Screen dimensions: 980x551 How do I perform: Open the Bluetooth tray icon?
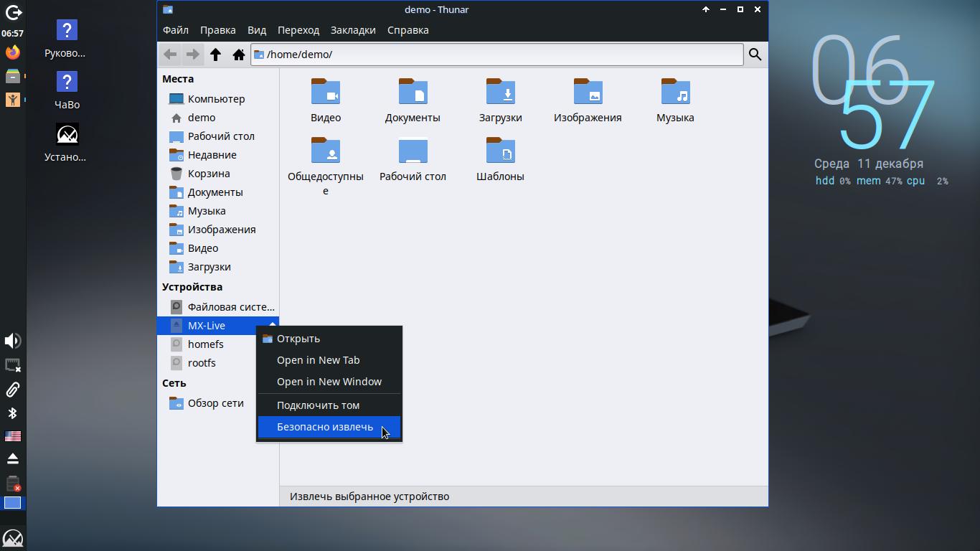[x=13, y=413]
